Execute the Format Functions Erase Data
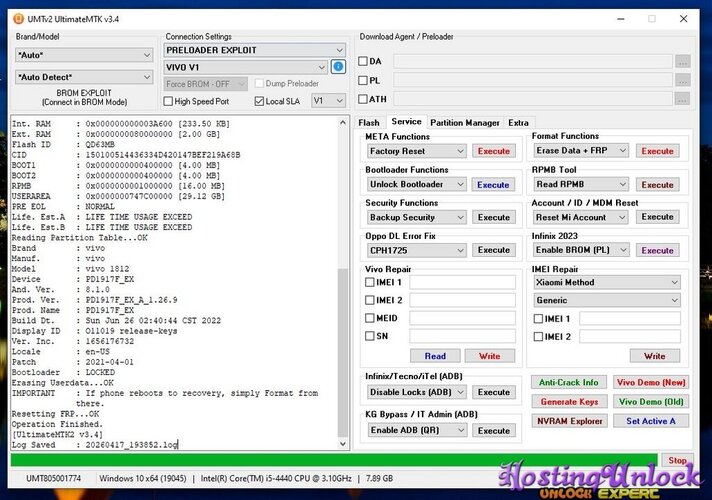 tap(658, 151)
